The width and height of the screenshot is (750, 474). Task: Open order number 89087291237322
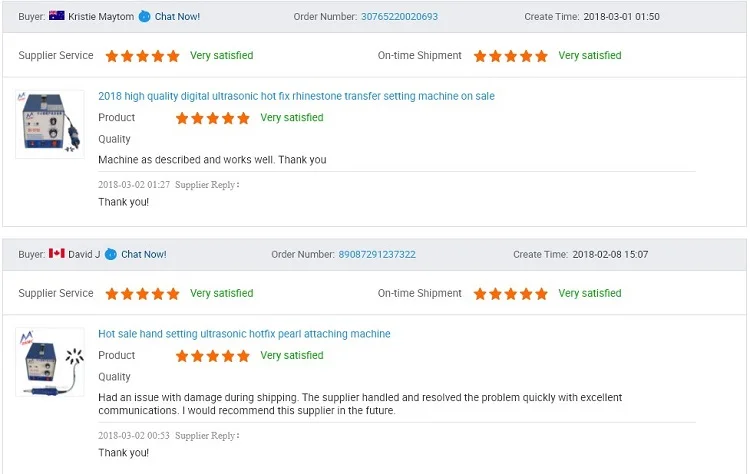tap(377, 254)
